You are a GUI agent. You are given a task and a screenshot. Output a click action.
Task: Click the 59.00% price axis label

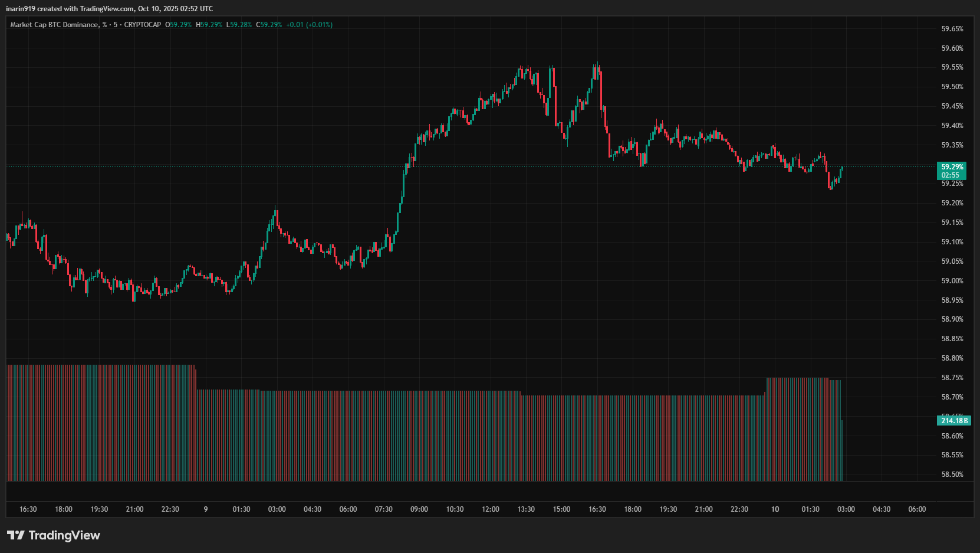click(952, 281)
